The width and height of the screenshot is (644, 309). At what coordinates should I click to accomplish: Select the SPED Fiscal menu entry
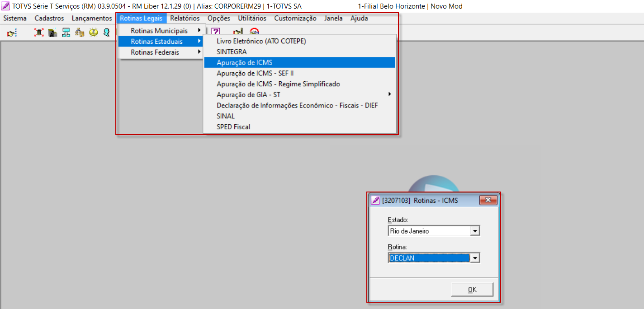pos(299,127)
